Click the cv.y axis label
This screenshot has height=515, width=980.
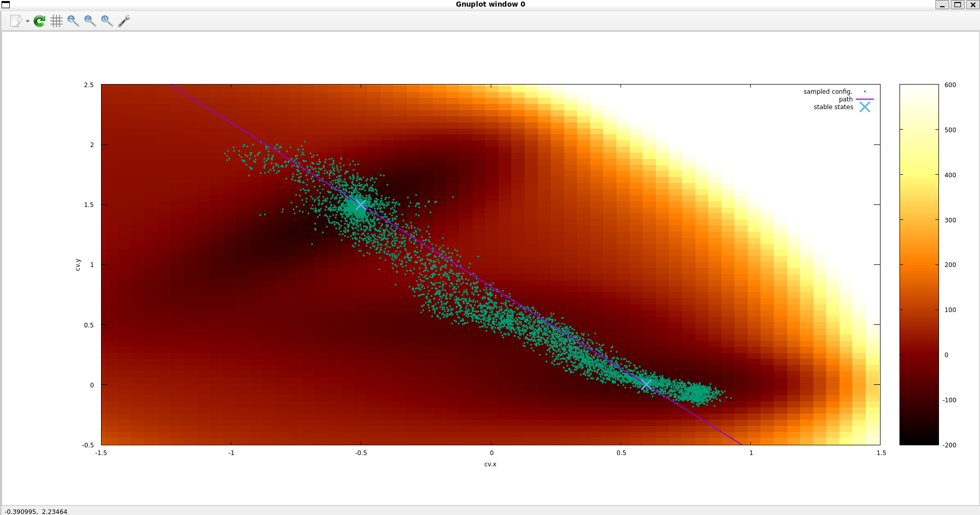tap(78, 265)
